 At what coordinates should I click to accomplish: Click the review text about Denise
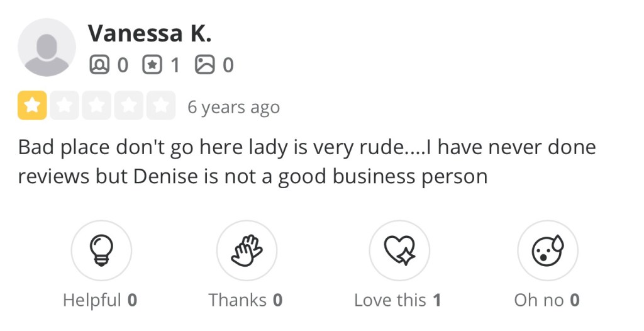tap(306, 162)
